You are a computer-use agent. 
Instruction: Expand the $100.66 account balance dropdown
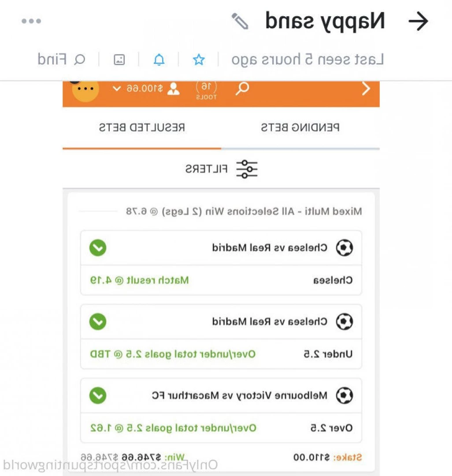147,89
